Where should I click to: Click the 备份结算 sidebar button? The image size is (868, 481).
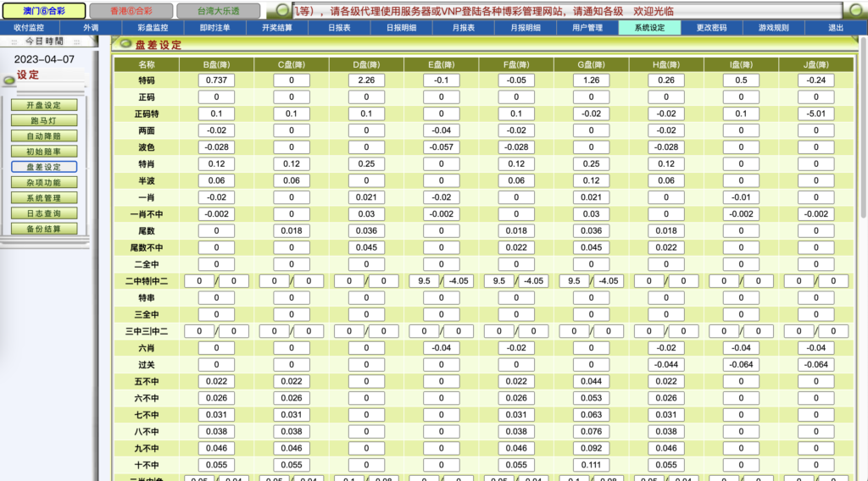[x=44, y=229]
